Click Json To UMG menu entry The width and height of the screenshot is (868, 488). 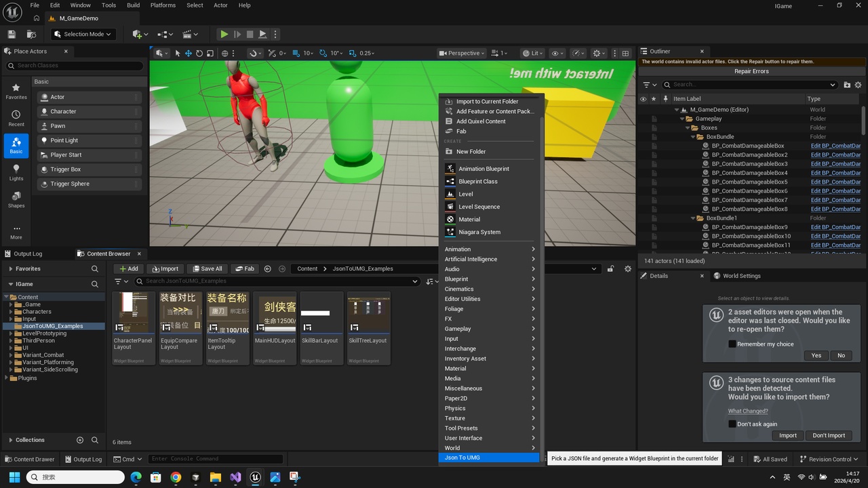(489, 457)
